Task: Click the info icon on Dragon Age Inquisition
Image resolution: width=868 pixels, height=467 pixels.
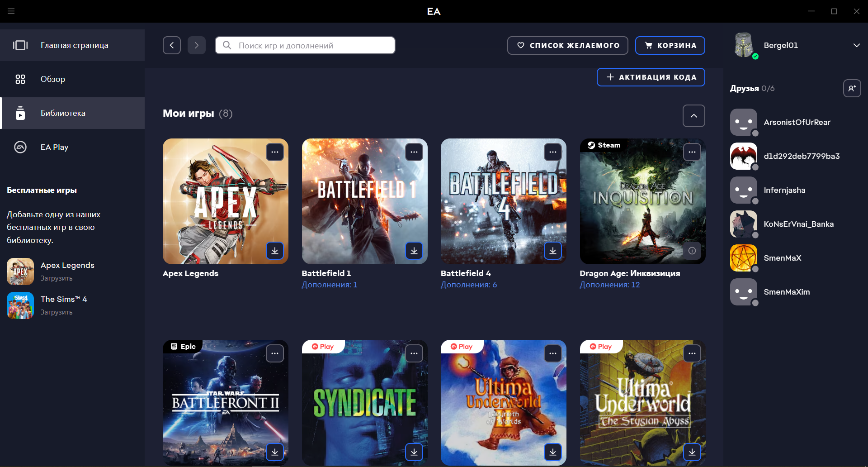Action: click(x=692, y=251)
